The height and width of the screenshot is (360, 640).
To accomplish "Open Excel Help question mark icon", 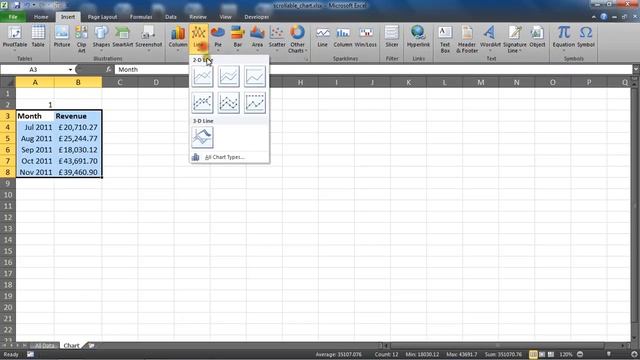I will click(x=604, y=17).
